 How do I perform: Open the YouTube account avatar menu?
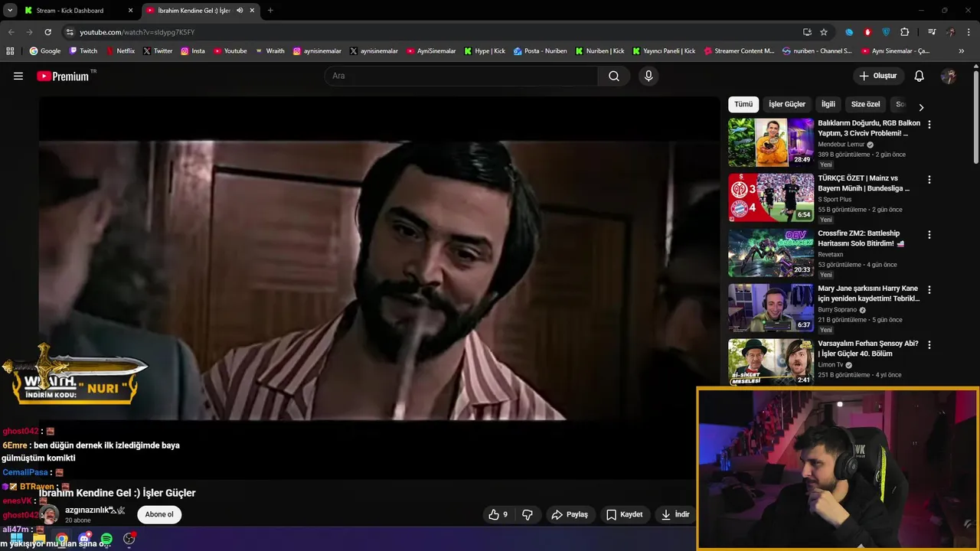949,76
